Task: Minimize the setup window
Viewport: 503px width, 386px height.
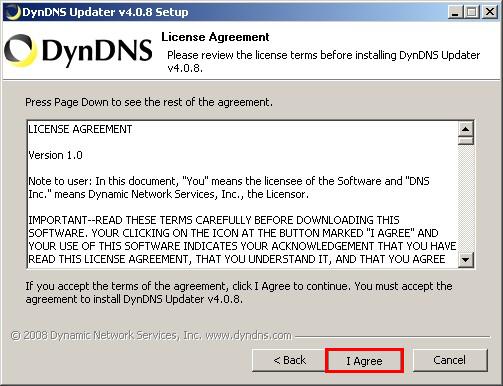Action: [x=455, y=12]
